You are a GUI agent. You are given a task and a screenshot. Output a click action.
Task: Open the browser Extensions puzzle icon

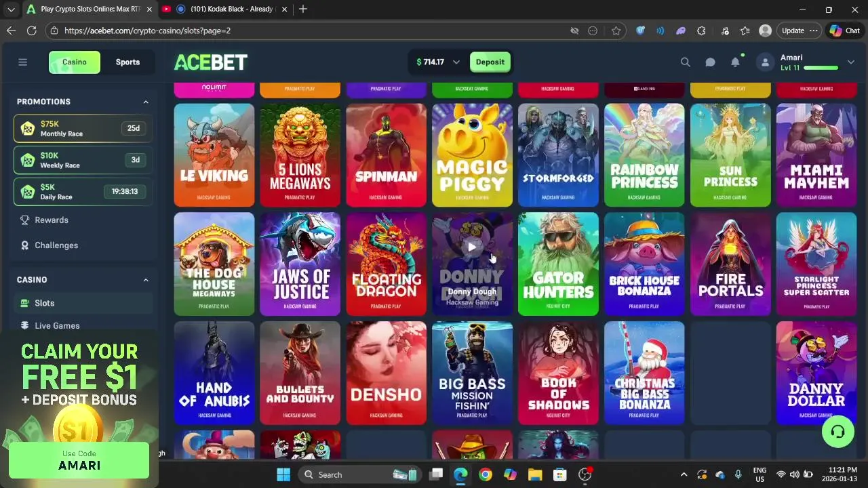(x=701, y=30)
